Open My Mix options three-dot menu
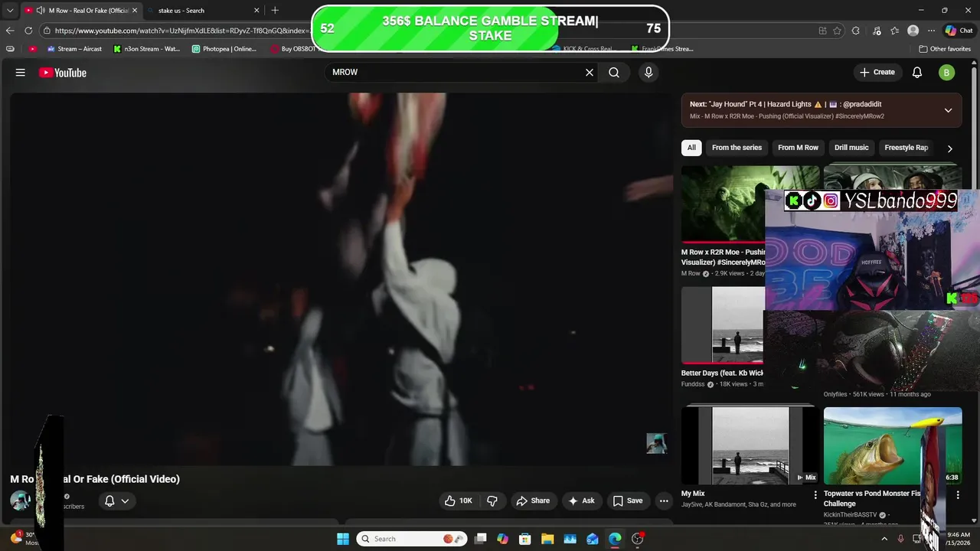The image size is (980, 551). pyautogui.click(x=815, y=495)
